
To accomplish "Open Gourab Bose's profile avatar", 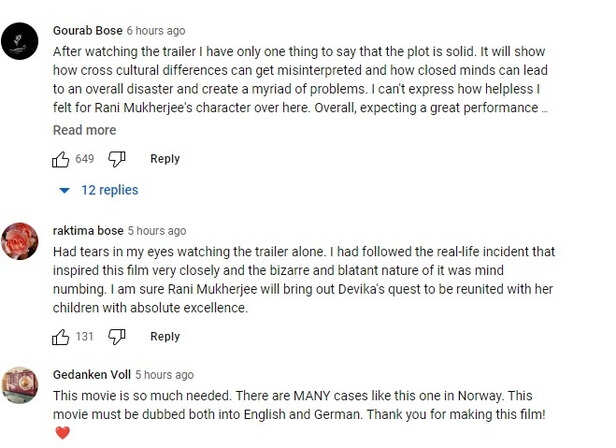I will [x=21, y=40].
